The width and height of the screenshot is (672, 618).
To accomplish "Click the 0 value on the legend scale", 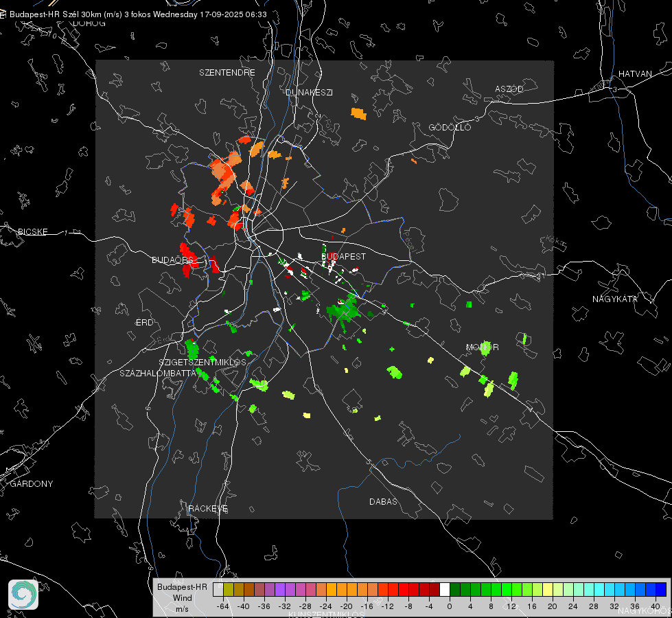I will [449, 606].
